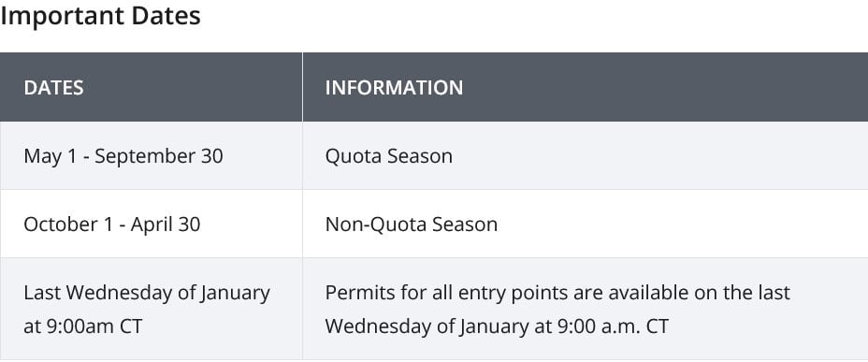Click the Last Wednesday of January date text

pos(147,292)
